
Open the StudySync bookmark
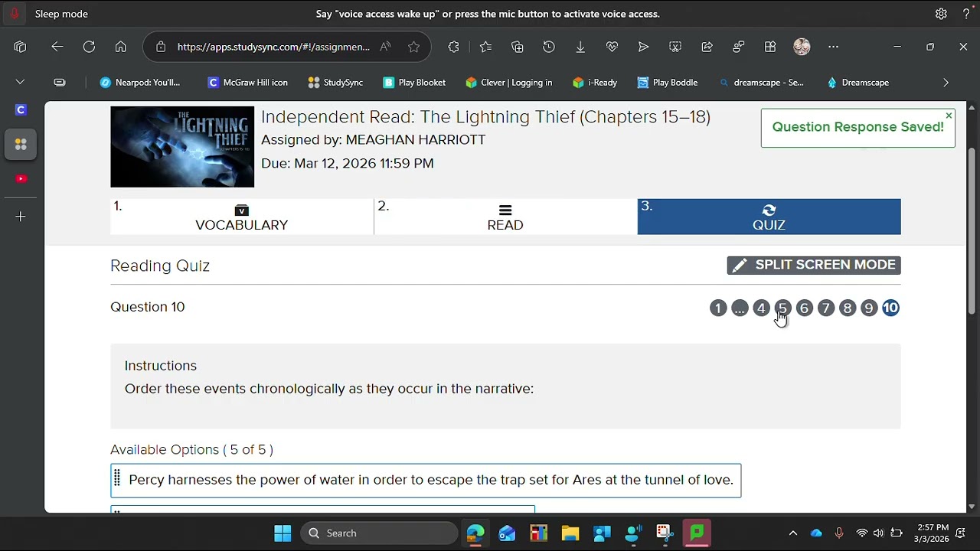[x=335, y=83]
